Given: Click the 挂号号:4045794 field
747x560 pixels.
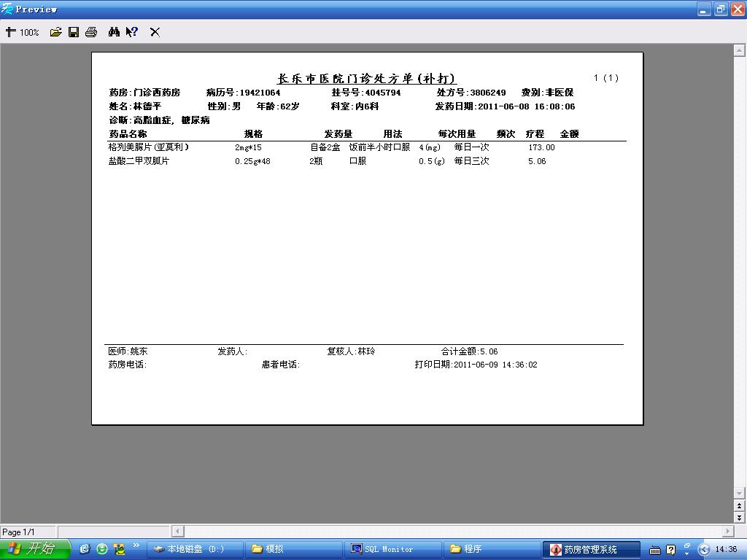Looking at the screenshot, I should coord(366,93).
